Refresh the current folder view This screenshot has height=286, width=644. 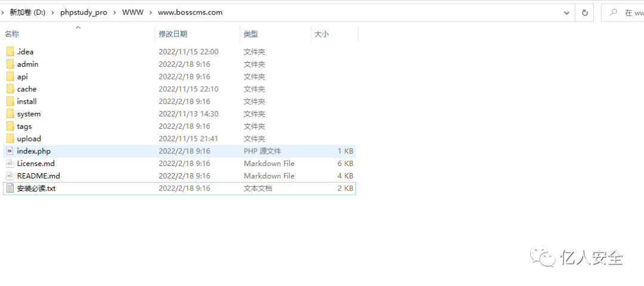click(x=585, y=13)
